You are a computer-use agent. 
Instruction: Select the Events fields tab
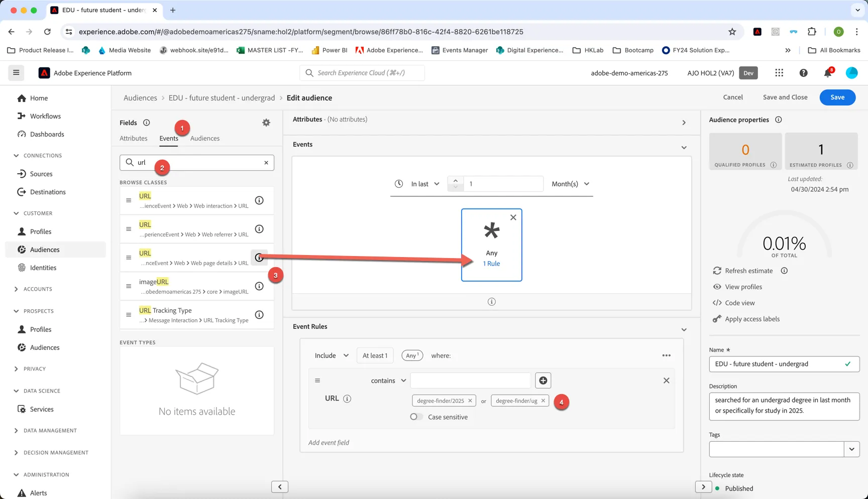pos(169,139)
